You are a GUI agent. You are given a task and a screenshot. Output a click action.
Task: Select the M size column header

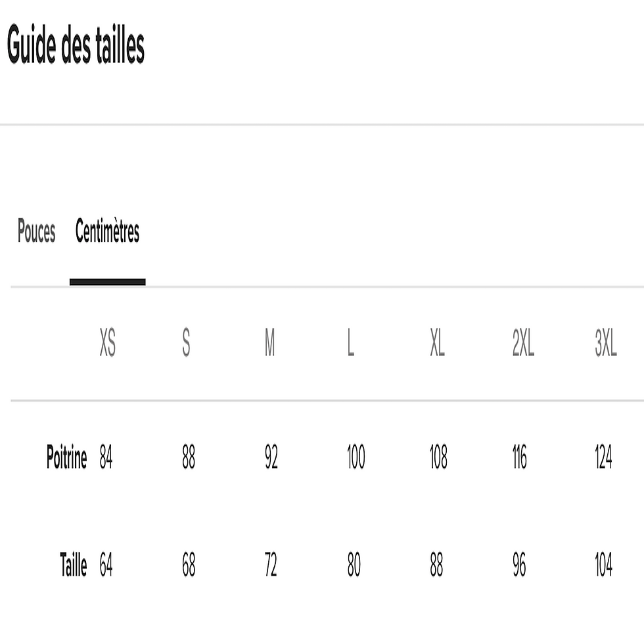click(269, 342)
